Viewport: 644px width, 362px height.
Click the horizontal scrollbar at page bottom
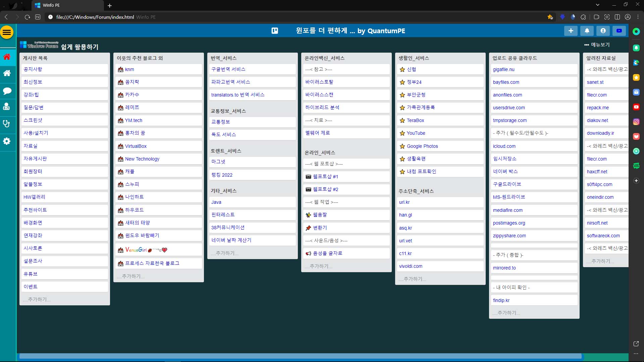pyautogui.click(x=300, y=356)
